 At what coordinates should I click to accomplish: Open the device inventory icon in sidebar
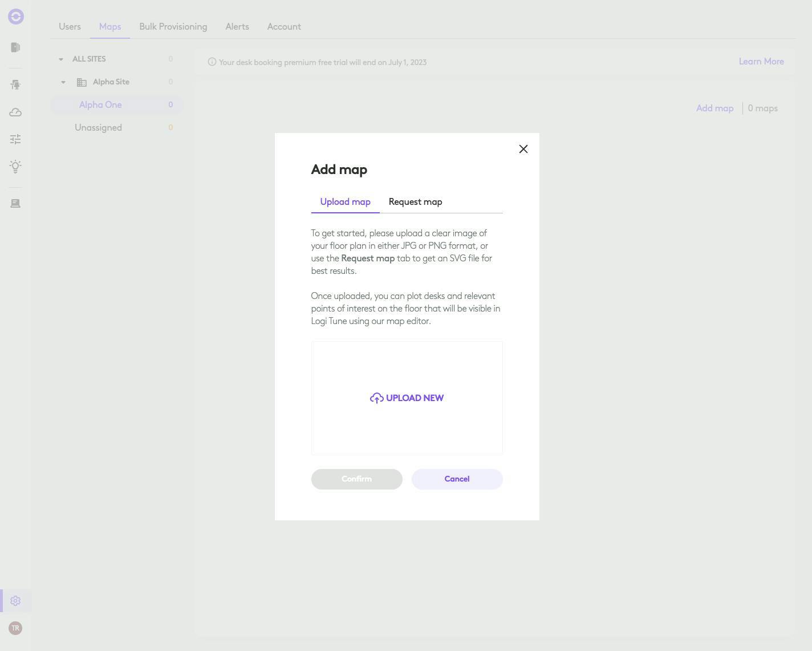point(15,204)
